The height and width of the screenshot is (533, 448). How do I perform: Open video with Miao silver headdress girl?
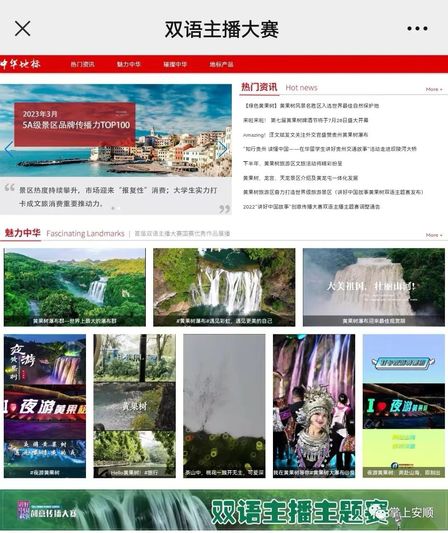click(x=314, y=406)
